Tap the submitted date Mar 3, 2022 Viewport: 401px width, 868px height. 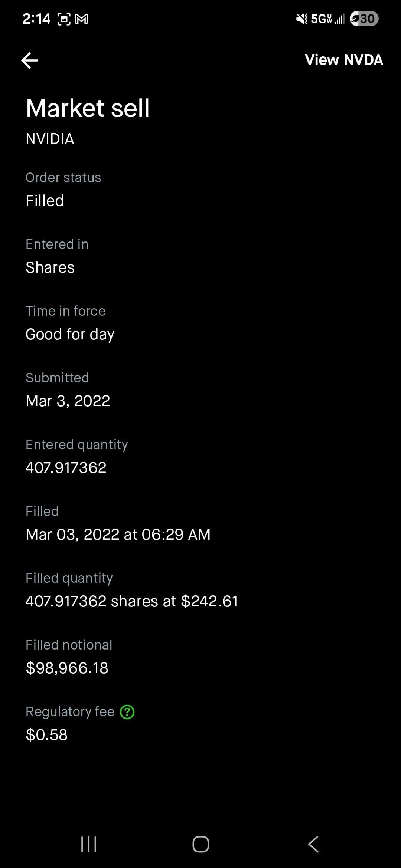click(x=68, y=401)
